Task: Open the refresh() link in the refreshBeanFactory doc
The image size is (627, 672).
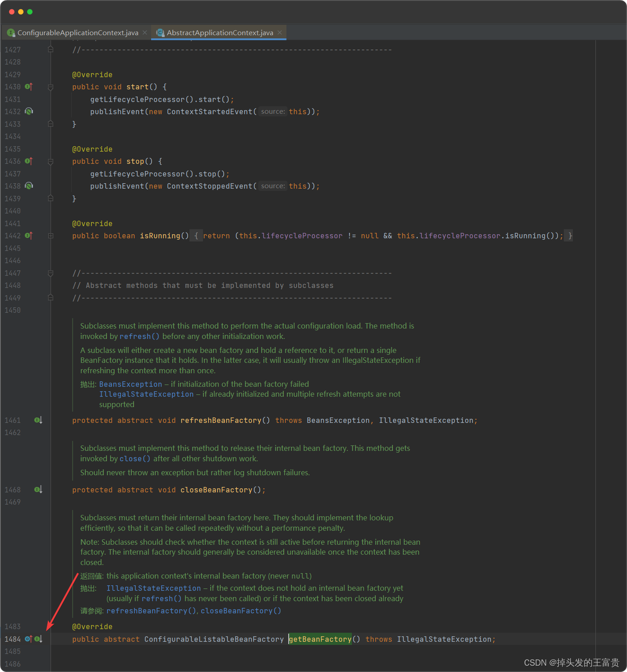Action: point(139,336)
